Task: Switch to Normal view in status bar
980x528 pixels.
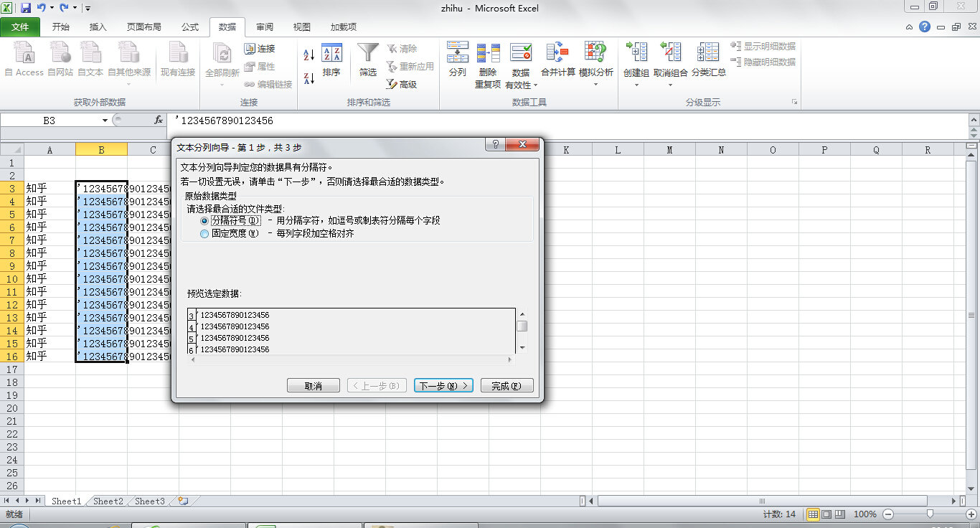Action: tap(813, 514)
